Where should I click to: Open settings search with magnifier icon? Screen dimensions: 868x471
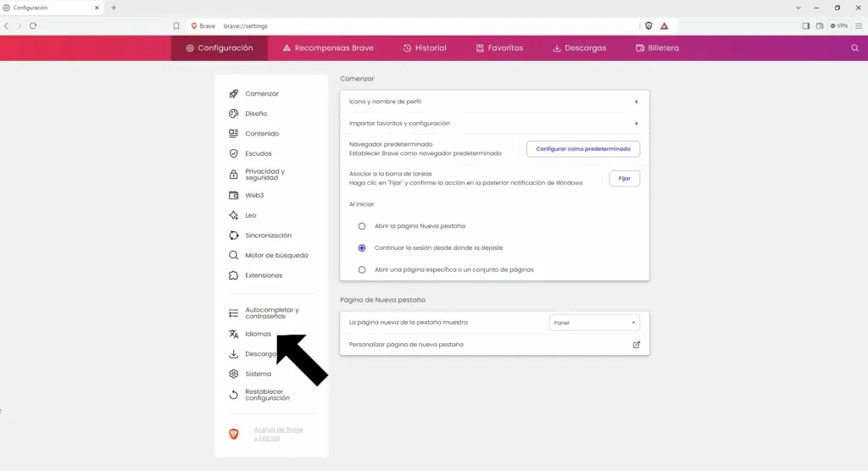[x=854, y=48]
